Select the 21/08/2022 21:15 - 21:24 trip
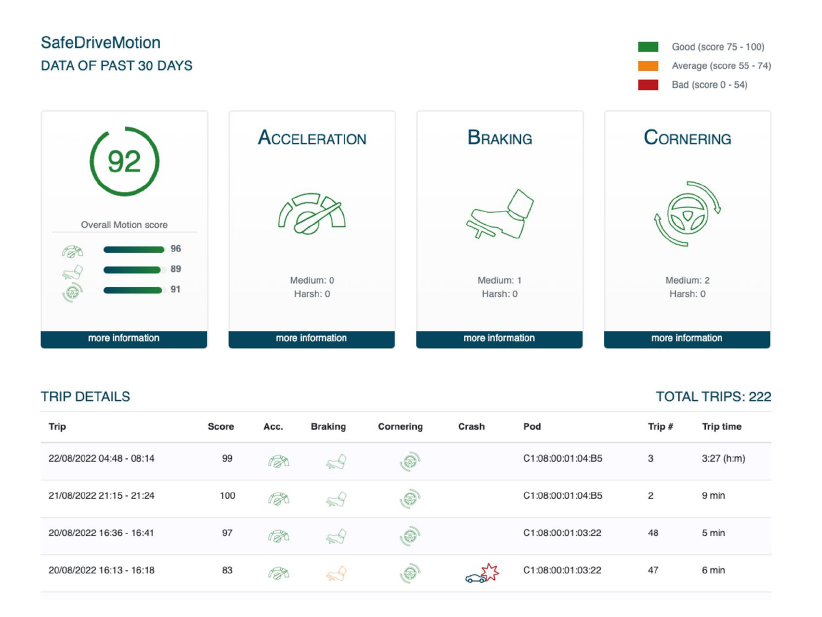 pos(104,496)
